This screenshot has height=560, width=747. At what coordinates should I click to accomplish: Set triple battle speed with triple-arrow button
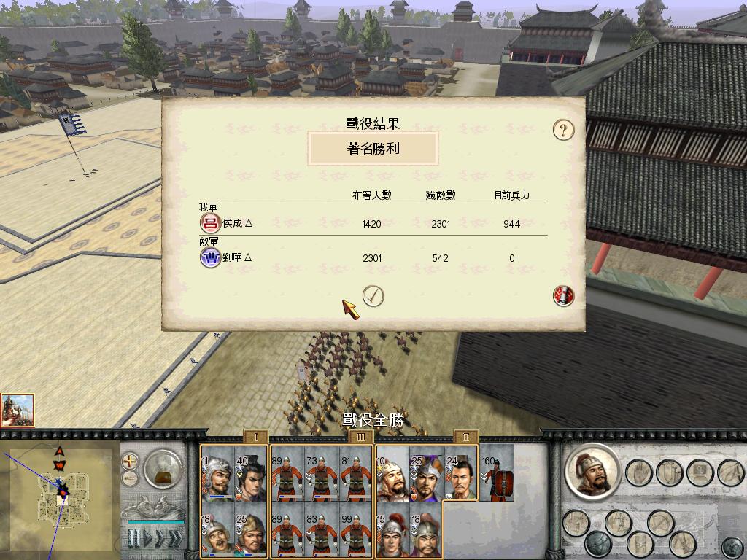[x=175, y=539]
